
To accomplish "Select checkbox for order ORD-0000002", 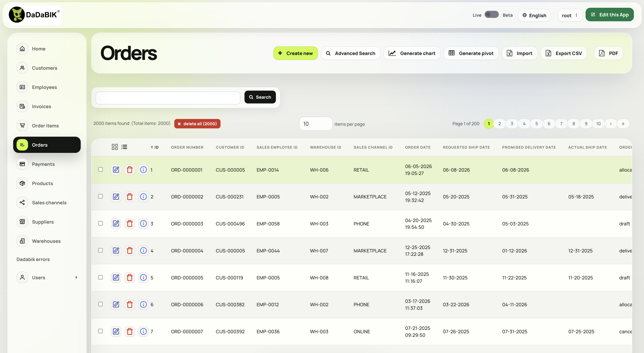I will (x=100, y=196).
